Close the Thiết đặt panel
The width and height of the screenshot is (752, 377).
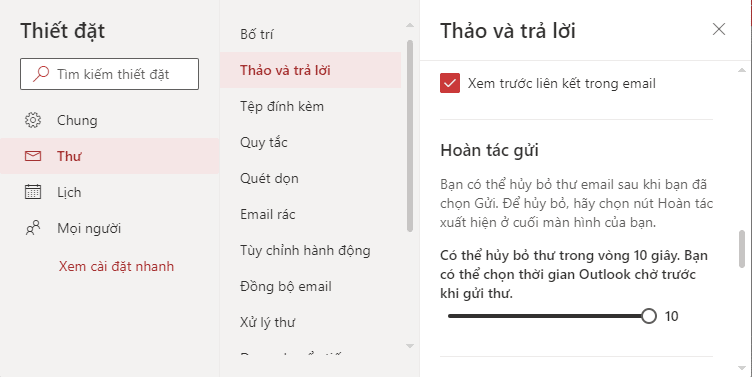718,29
